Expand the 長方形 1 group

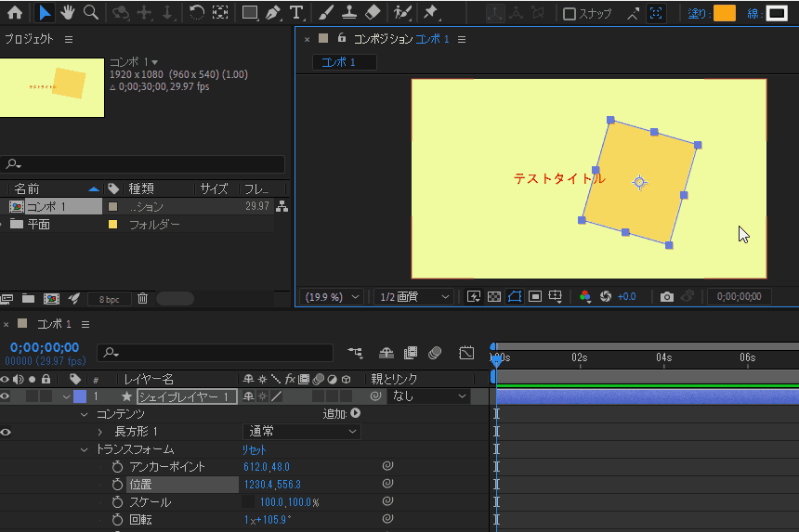100,433
